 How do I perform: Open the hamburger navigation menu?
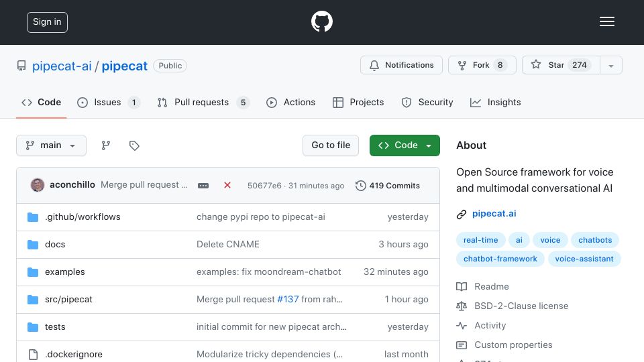coord(606,21)
